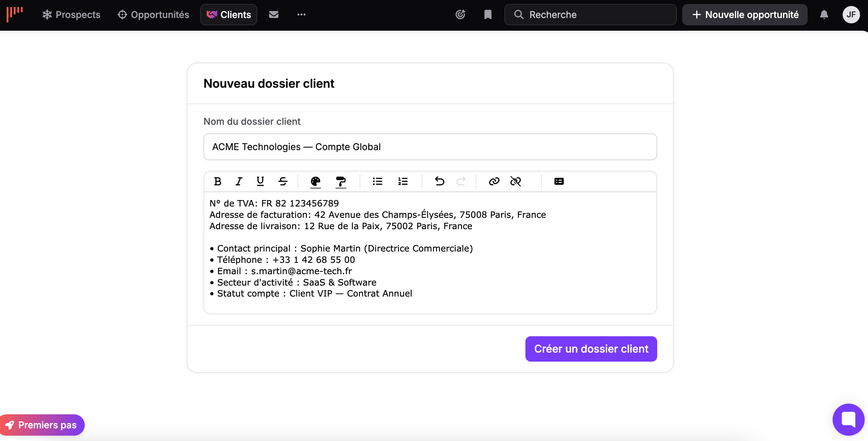Insert a bulleted list
This screenshot has width=868, height=441.
click(377, 181)
